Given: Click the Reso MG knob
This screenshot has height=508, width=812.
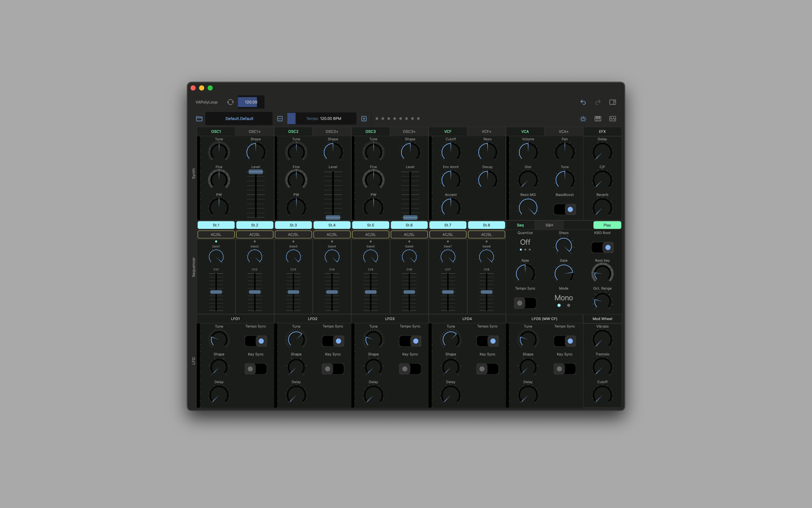Looking at the screenshot, I should (x=528, y=207).
